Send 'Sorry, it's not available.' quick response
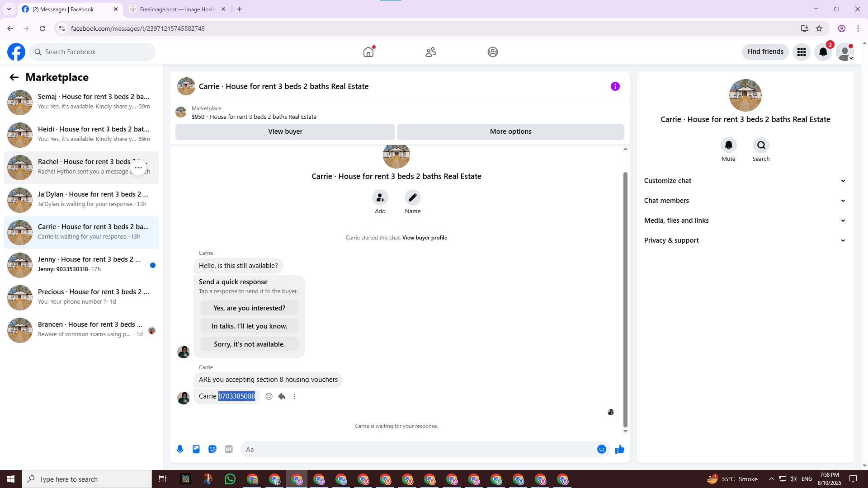 point(249,344)
